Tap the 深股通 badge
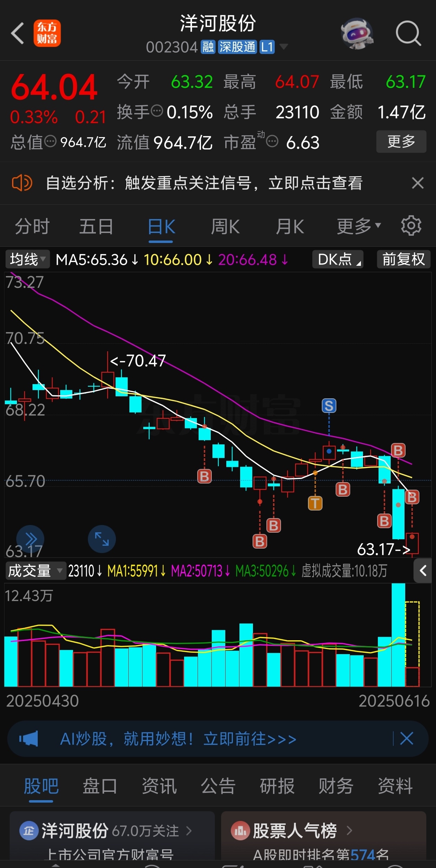 pyautogui.click(x=237, y=47)
